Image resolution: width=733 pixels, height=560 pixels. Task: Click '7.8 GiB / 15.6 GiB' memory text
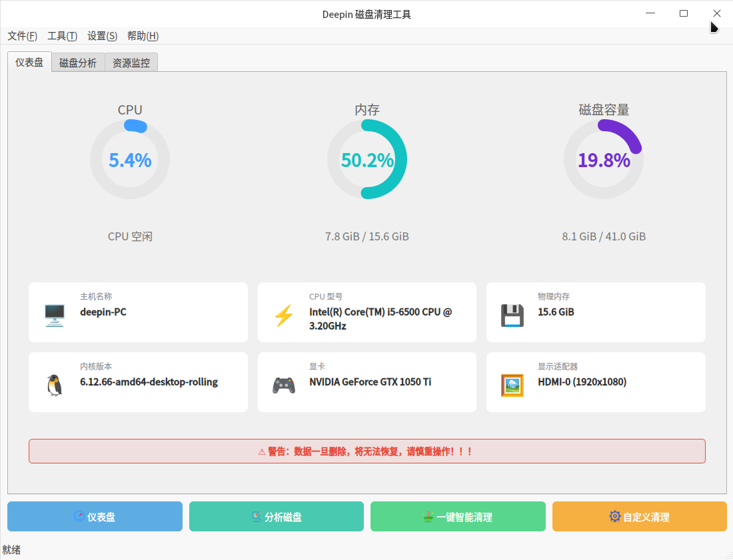tap(367, 236)
